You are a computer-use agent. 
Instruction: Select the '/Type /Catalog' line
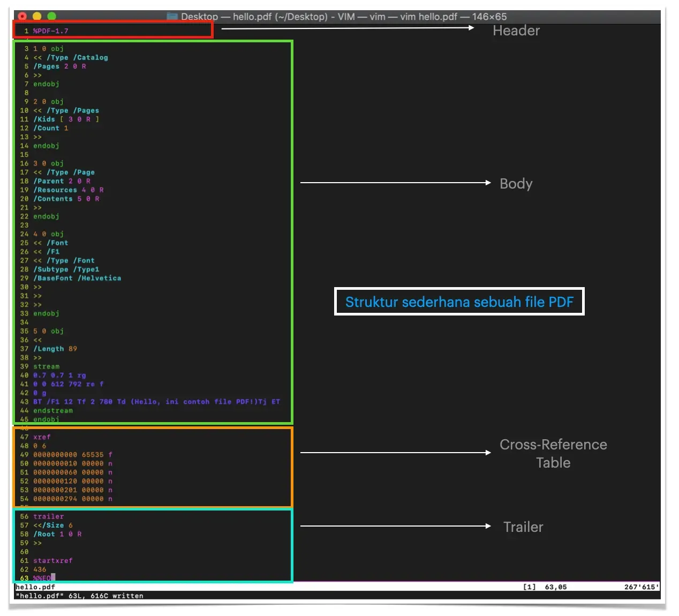point(70,58)
